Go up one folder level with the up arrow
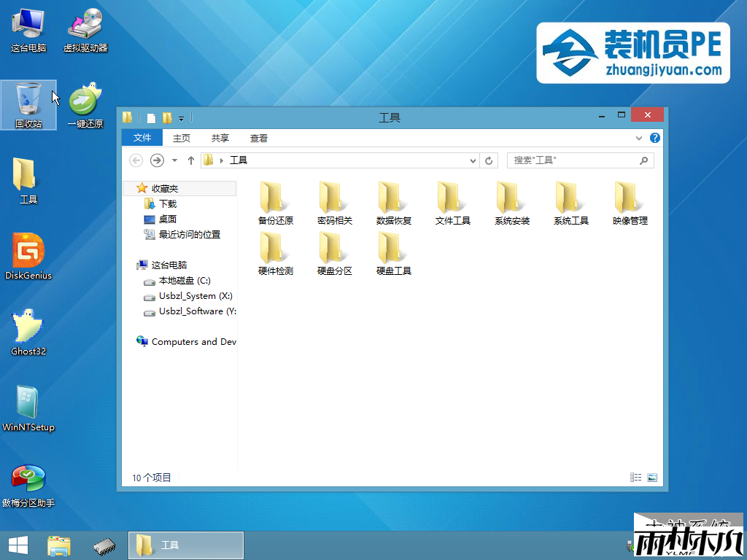The height and width of the screenshot is (560, 747). 191,160
